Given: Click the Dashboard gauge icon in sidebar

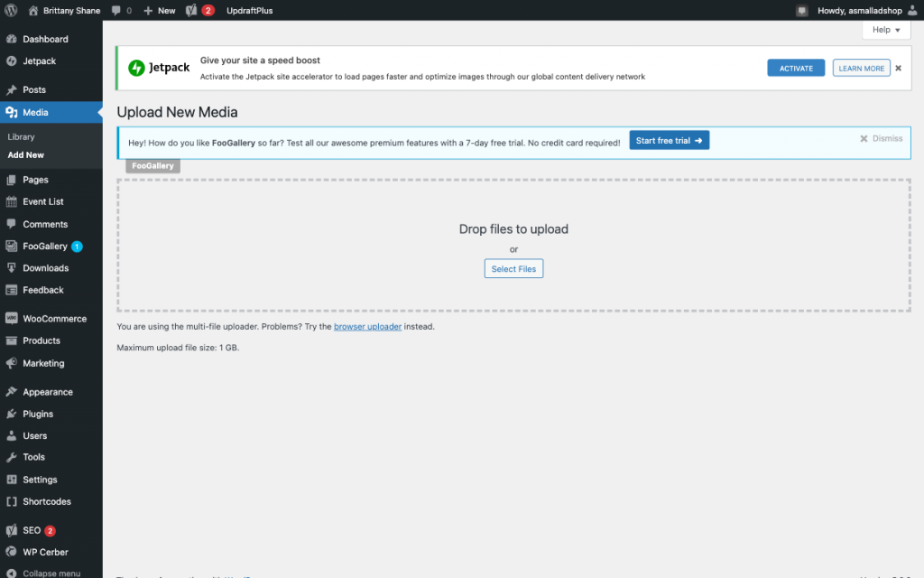Looking at the screenshot, I should [x=11, y=39].
